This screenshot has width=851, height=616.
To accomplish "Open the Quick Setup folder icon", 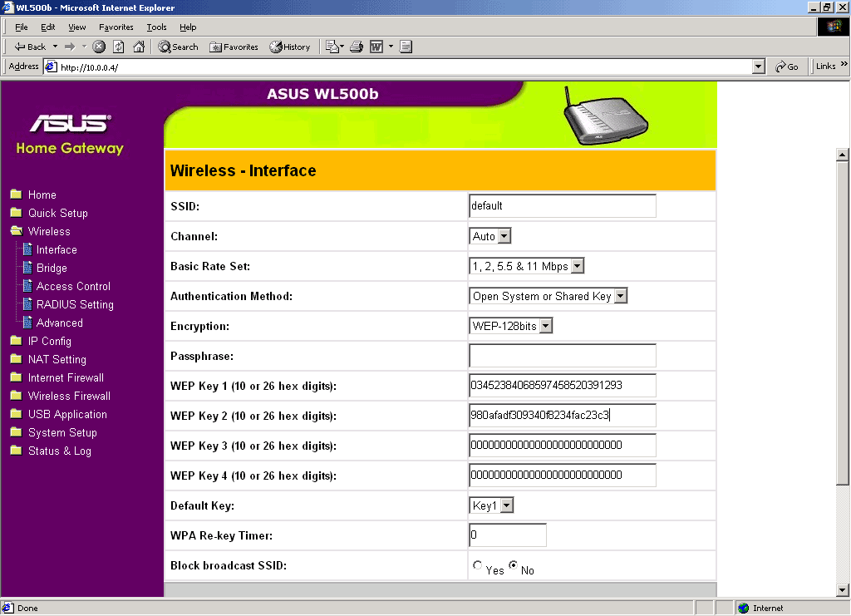I will pyautogui.click(x=17, y=212).
